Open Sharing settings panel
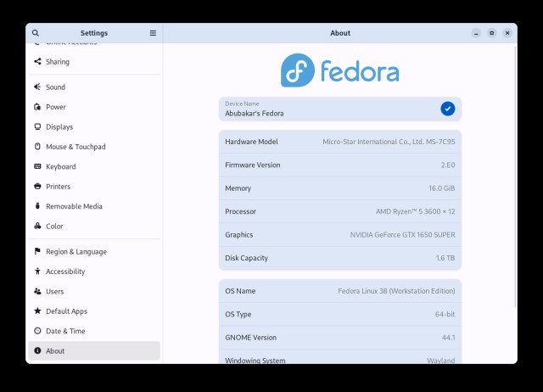Screen dimensions: 543x392 (x=94, y=62)
